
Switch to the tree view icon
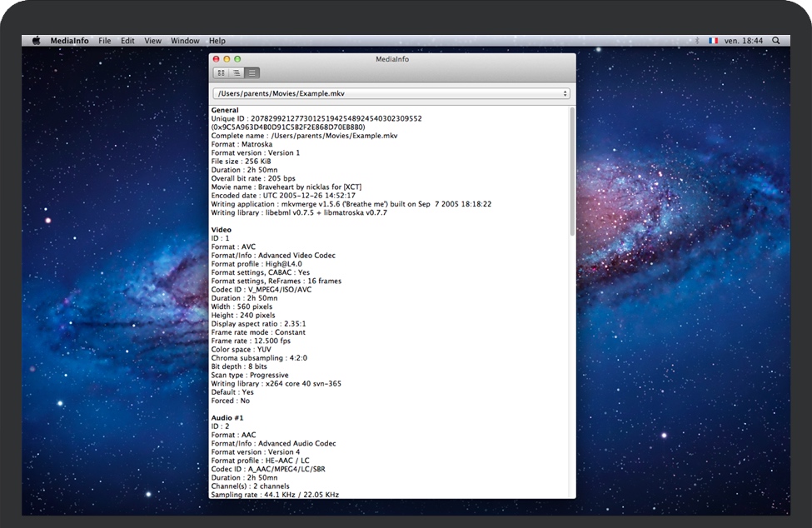click(237, 73)
